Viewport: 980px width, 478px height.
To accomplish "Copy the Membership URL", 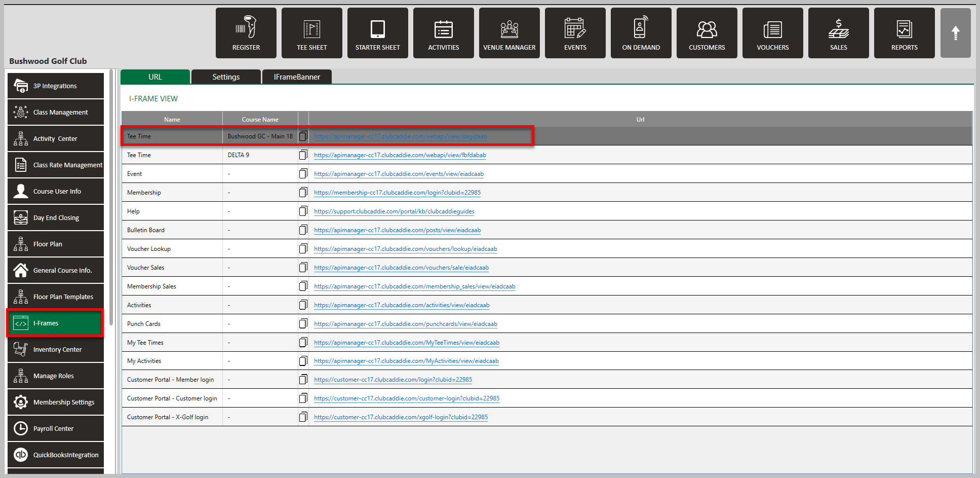I will [303, 192].
